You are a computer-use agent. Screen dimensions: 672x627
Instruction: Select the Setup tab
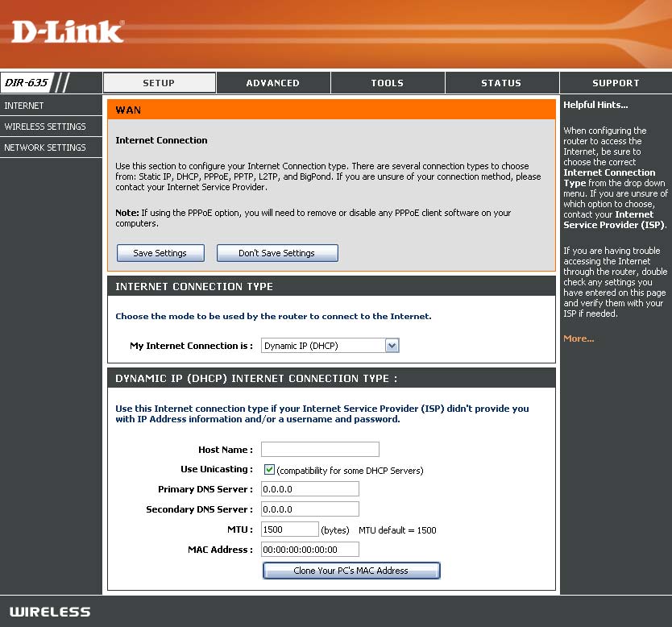pos(159,83)
